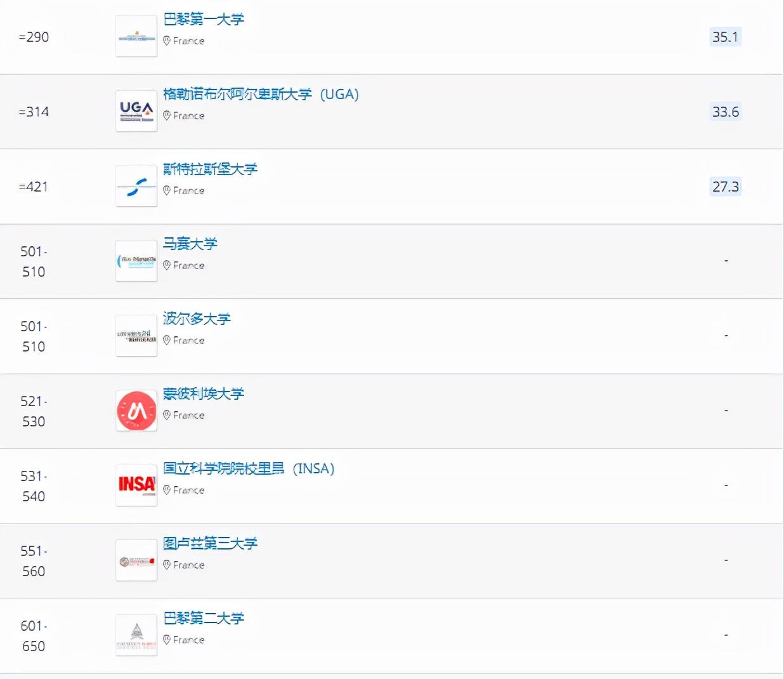Screen dimensions: 784x679
Task: Click location pin icon under 巴黎第二大学
Action: coord(167,640)
